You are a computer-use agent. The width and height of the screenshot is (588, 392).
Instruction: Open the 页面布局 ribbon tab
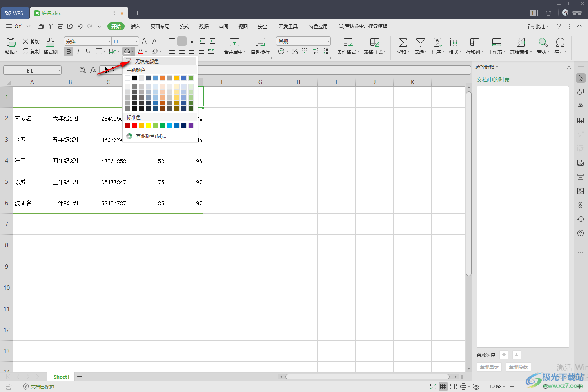click(160, 26)
